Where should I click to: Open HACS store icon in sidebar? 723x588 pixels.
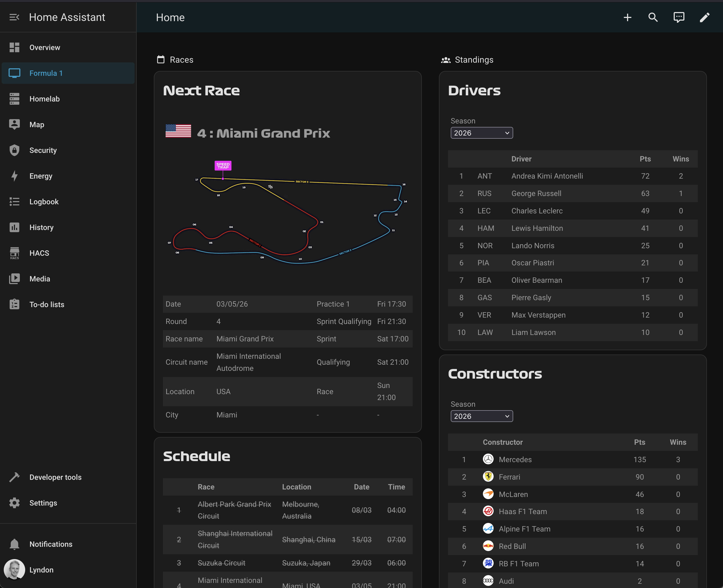click(14, 253)
